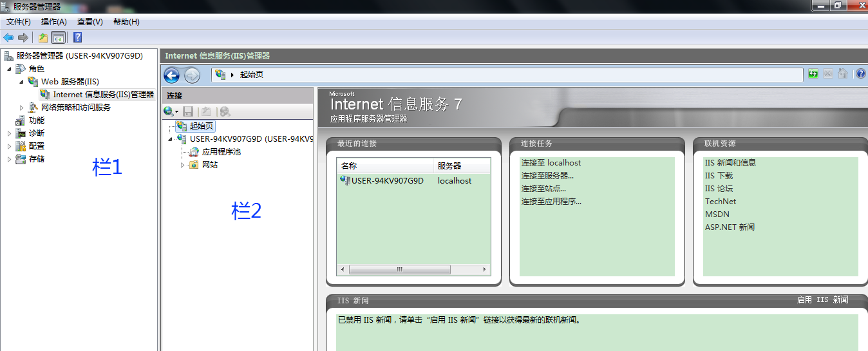Open IIS 下载 link
Viewport: 868px width, 351px height.
(x=719, y=176)
